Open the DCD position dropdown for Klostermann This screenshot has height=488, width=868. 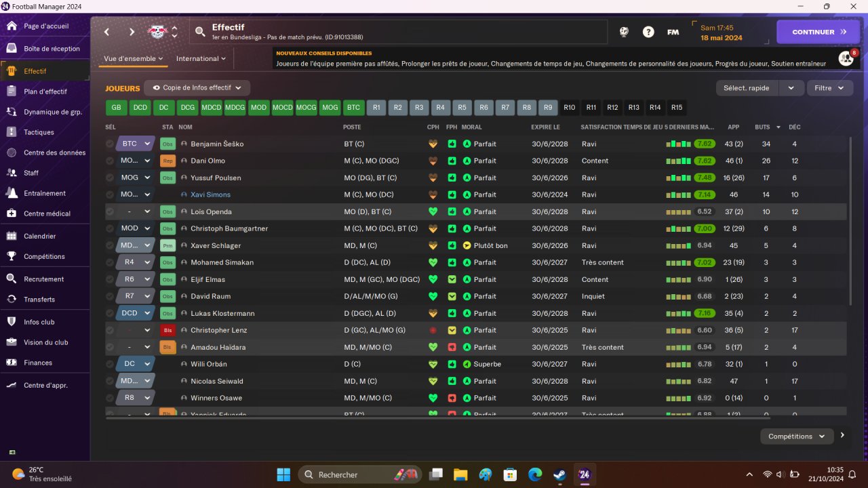pyautogui.click(x=136, y=313)
